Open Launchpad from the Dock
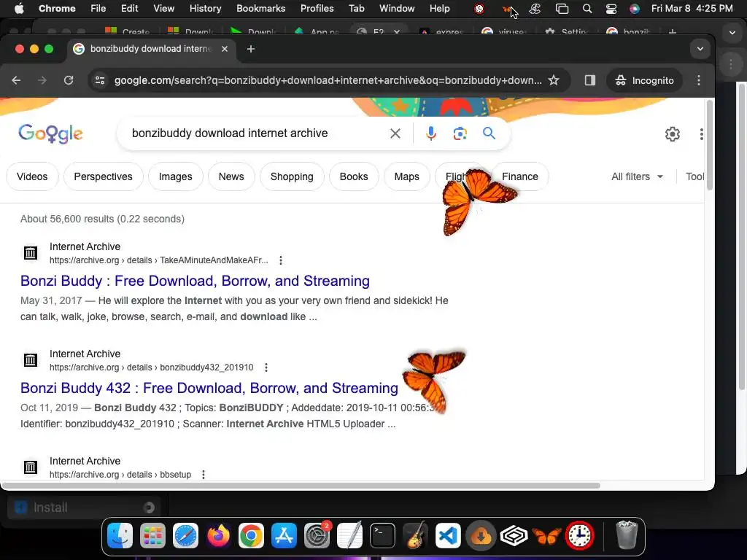Image resolution: width=747 pixels, height=560 pixels. 152,536
